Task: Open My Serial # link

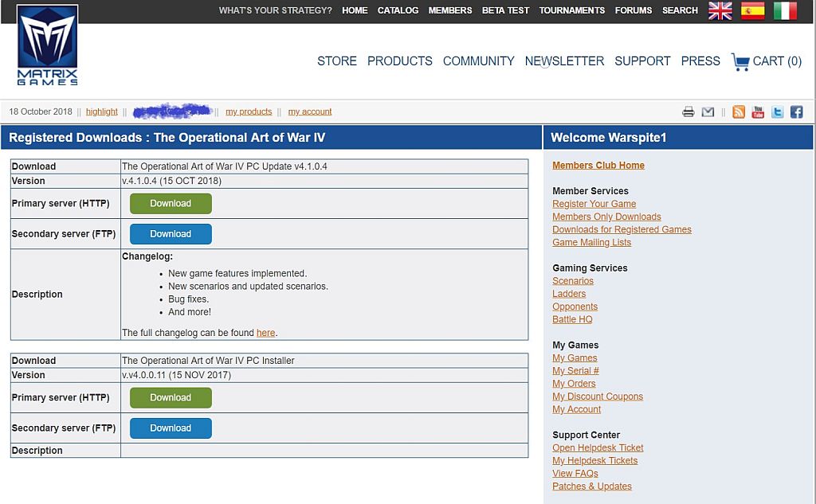Action: [575, 371]
